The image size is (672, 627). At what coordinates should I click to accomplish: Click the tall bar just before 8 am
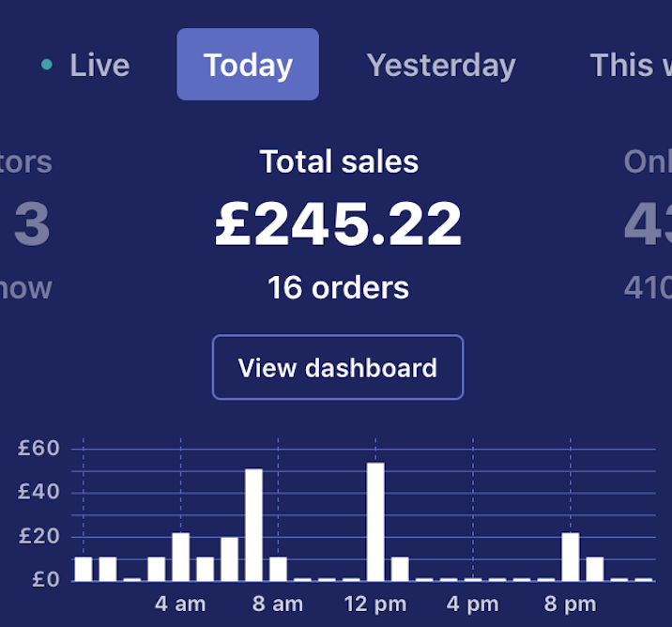coord(253,525)
